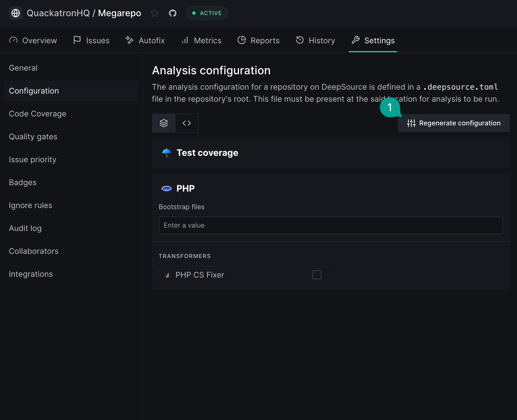This screenshot has width=517, height=420.
Task: Switch to the code view toggle
Action: (187, 123)
